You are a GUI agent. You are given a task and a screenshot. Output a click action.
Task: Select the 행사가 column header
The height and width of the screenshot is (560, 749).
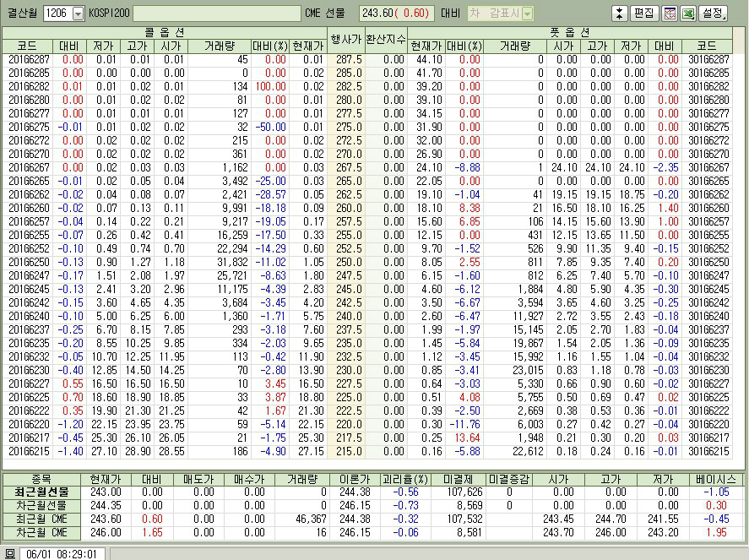click(345, 39)
